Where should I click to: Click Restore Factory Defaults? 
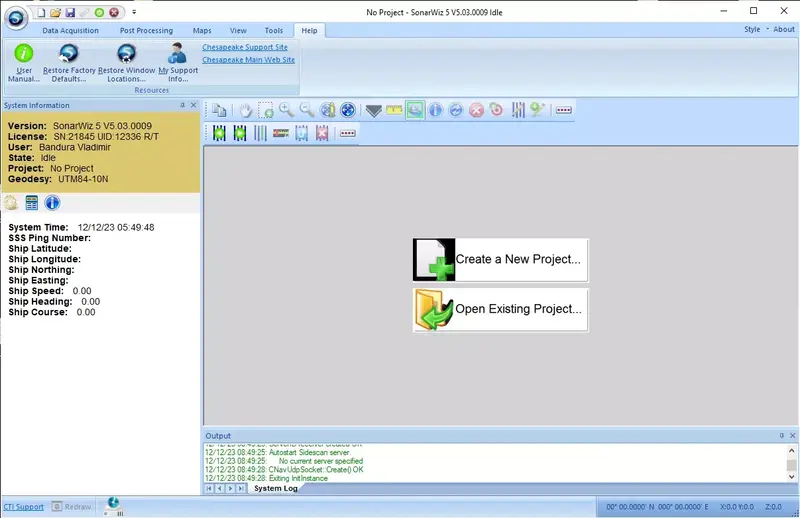click(69, 63)
